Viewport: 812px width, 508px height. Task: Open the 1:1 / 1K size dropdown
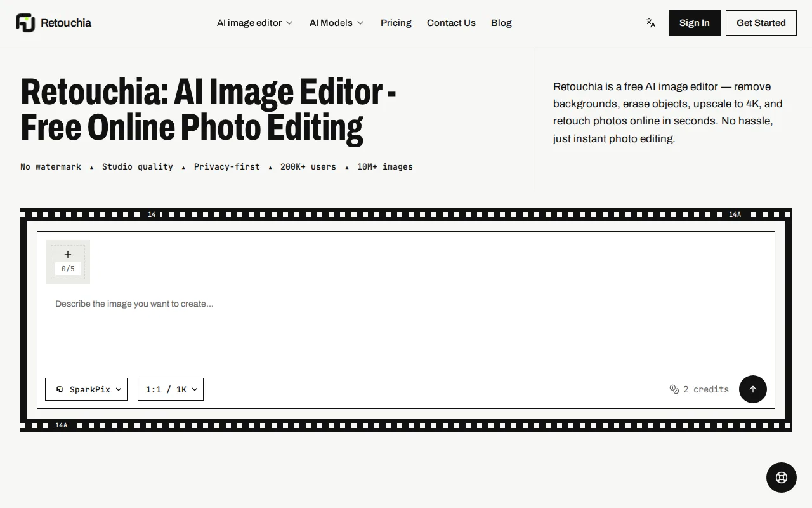click(x=171, y=389)
